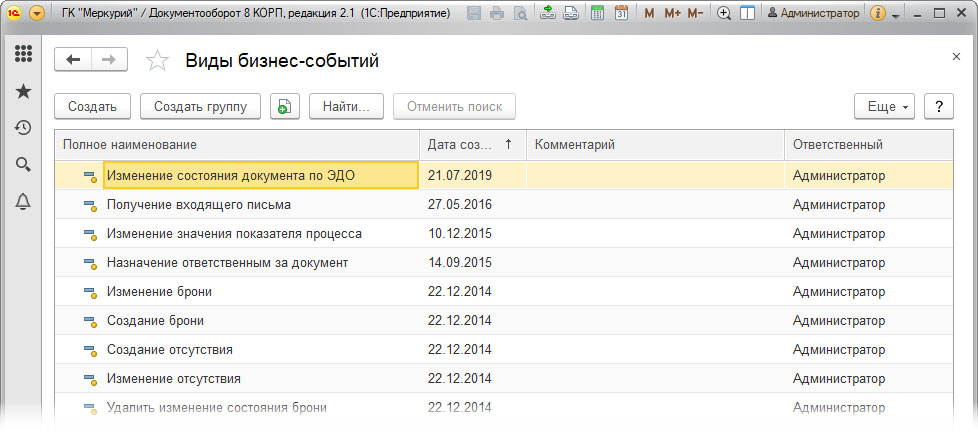Click the Создать button
The height and width of the screenshot is (432, 978).
(x=92, y=106)
